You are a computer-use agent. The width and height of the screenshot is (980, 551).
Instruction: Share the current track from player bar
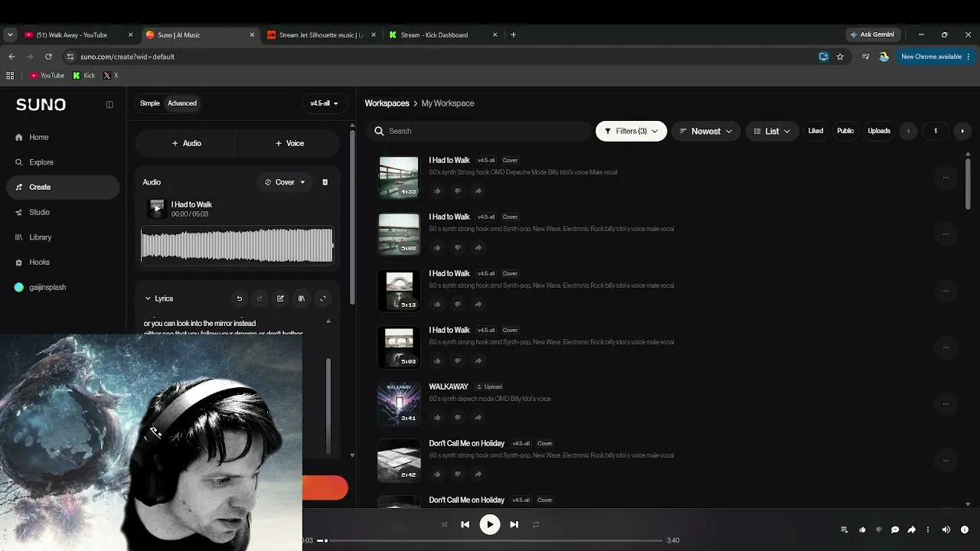[911, 530]
